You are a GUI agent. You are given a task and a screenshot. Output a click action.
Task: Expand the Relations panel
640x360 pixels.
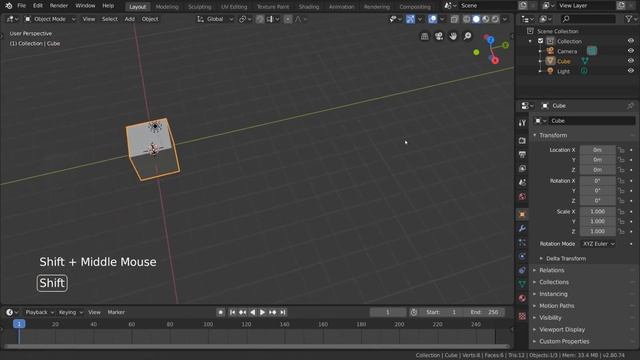[x=551, y=270]
